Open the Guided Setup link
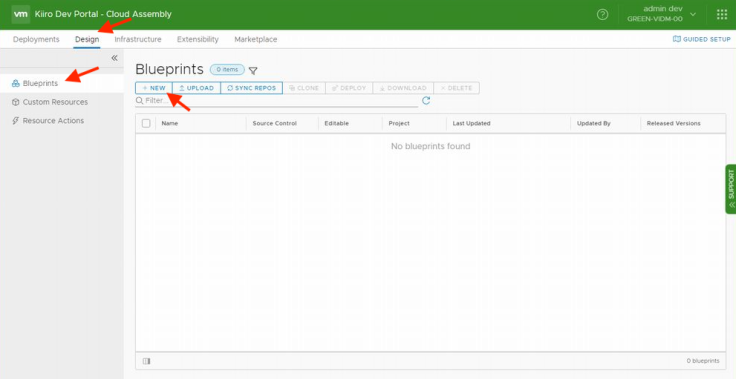The height and width of the screenshot is (379, 736). [701, 39]
